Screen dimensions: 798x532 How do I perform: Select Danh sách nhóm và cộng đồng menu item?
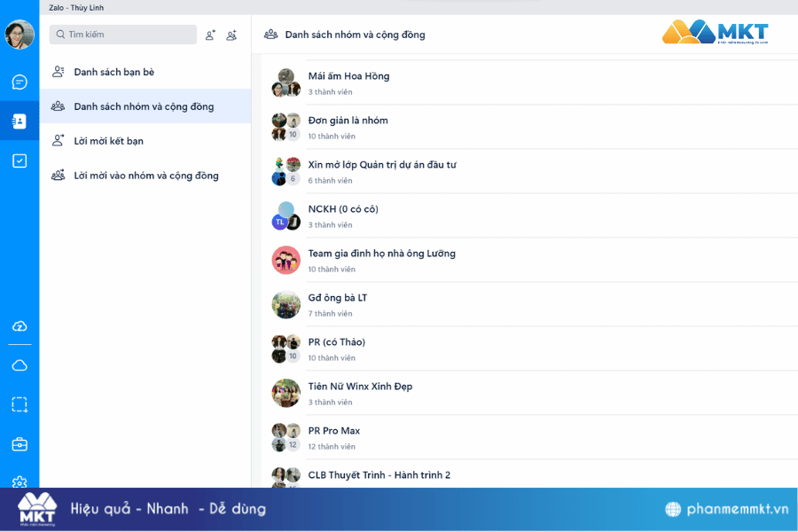pos(145,106)
